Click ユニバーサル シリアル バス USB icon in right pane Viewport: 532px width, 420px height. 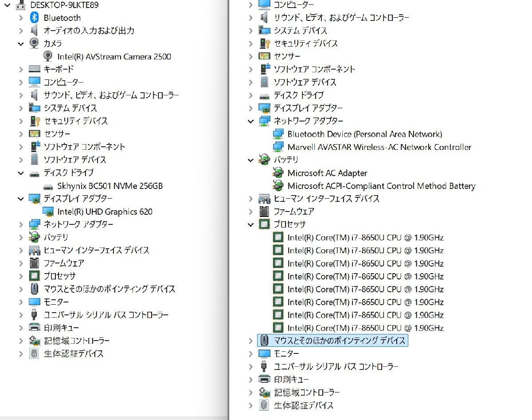click(264, 366)
